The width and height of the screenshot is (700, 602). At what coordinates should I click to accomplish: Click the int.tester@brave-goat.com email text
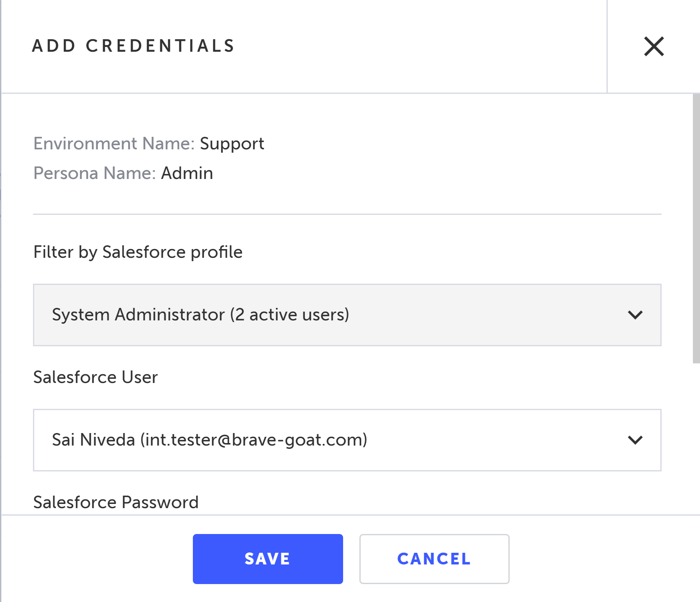point(254,440)
